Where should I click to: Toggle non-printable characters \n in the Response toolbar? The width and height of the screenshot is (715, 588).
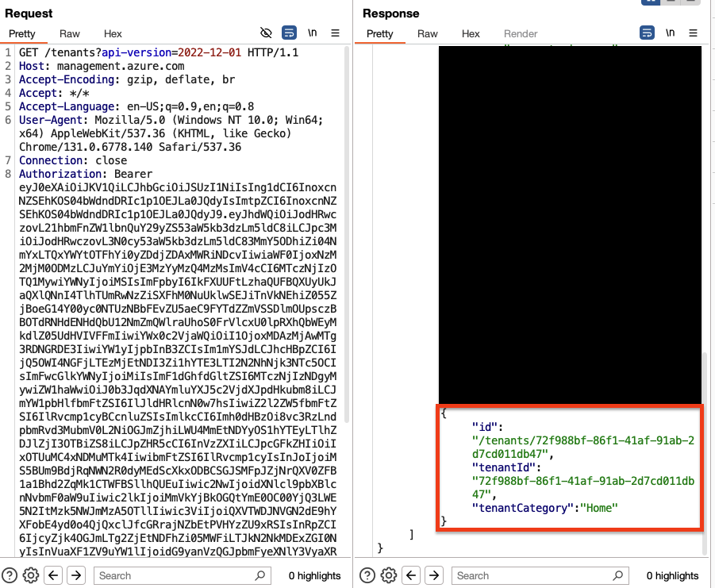671,33
